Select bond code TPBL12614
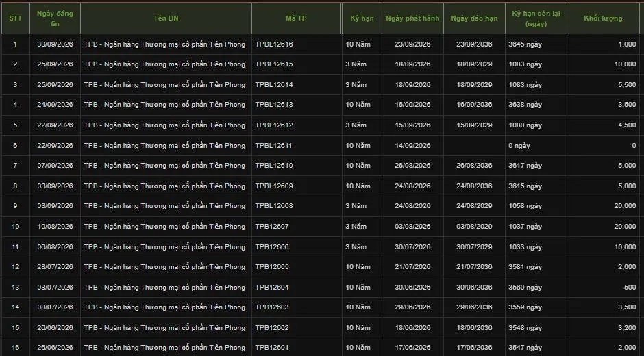 pyautogui.click(x=274, y=85)
